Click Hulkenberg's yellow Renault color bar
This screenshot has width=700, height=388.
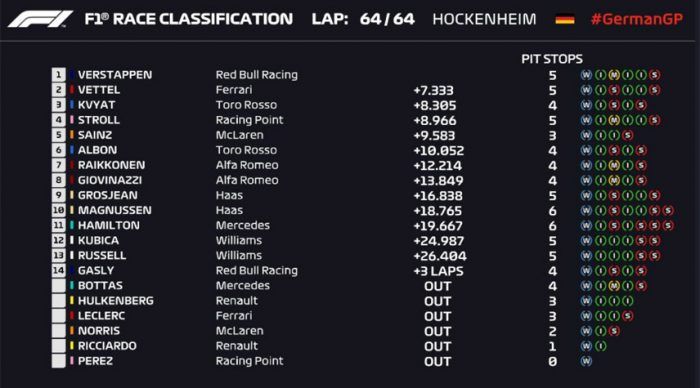71,301
